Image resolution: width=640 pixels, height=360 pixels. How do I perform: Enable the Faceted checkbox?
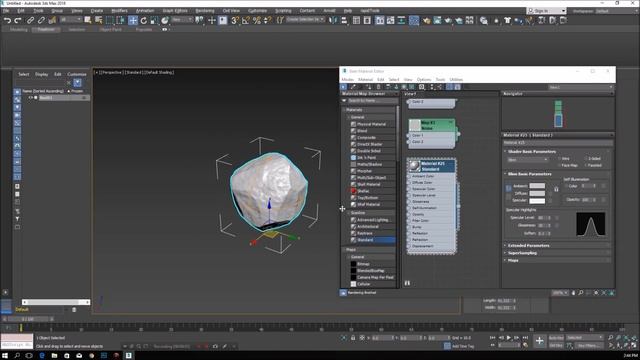click(586, 165)
